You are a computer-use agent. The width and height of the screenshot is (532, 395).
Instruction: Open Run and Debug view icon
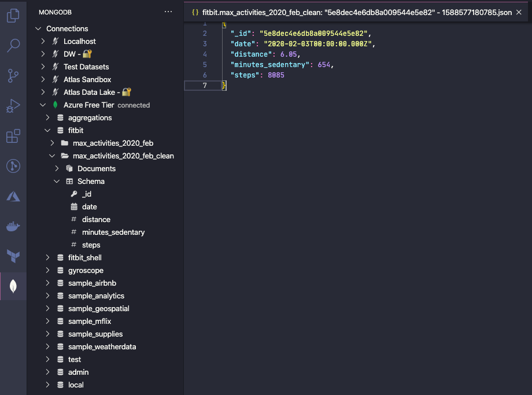tap(13, 106)
